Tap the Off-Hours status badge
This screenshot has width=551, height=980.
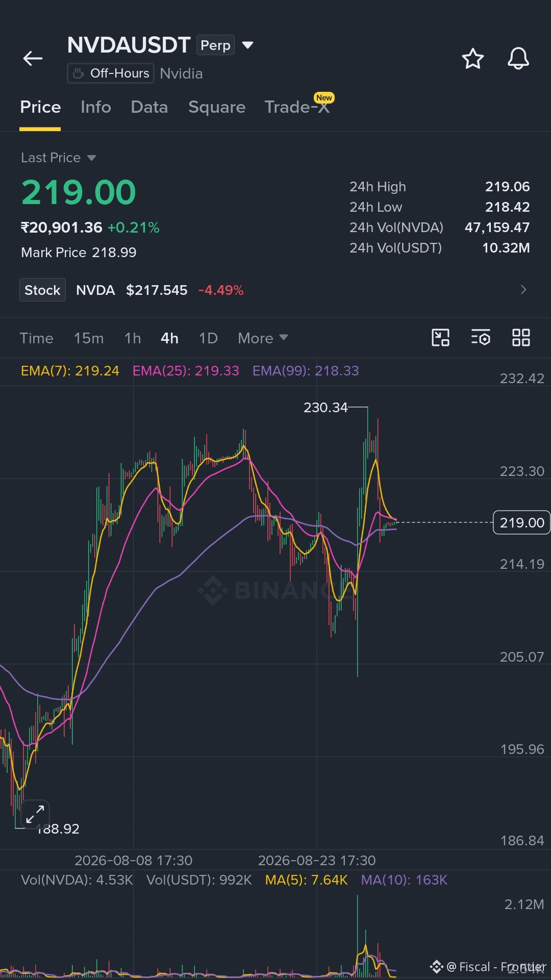(111, 73)
